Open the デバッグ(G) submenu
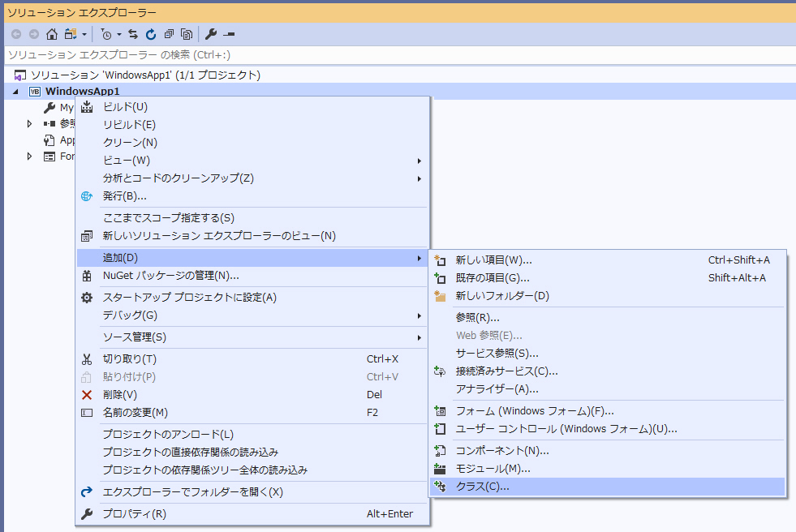 [253, 315]
